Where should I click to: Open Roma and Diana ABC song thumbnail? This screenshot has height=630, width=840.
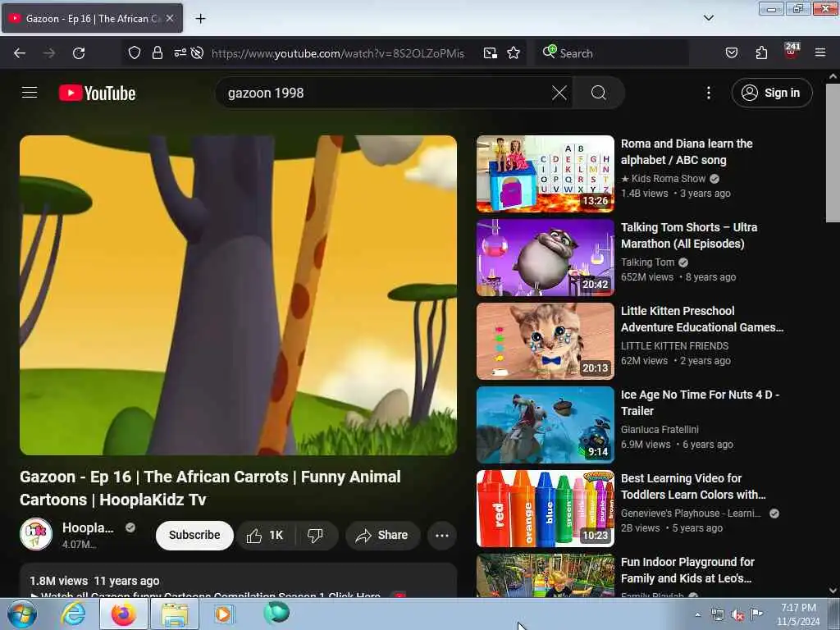[545, 174]
